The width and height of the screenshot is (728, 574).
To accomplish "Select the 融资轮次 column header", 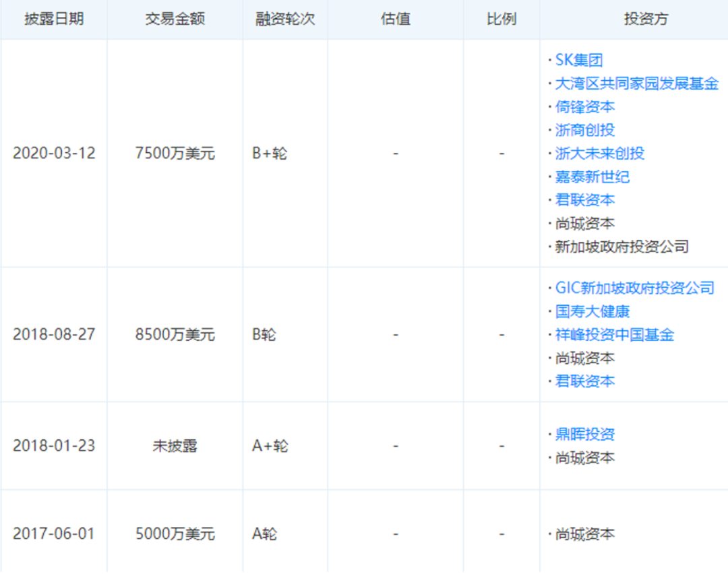I will click(285, 19).
